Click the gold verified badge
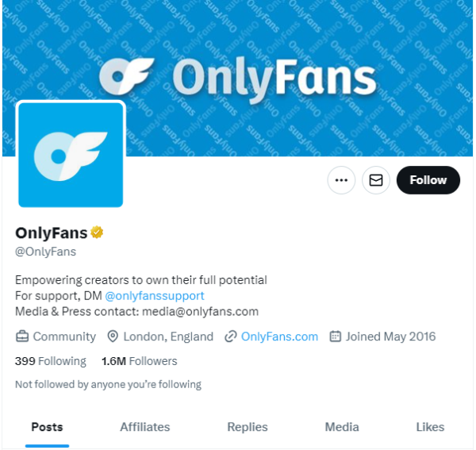This screenshot has height=450, width=476. click(98, 233)
